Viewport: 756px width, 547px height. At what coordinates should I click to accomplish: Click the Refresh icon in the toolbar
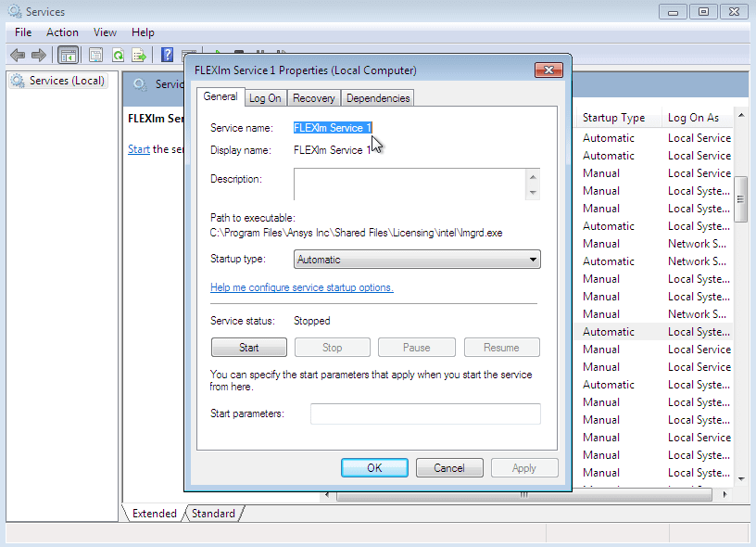tap(119, 55)
